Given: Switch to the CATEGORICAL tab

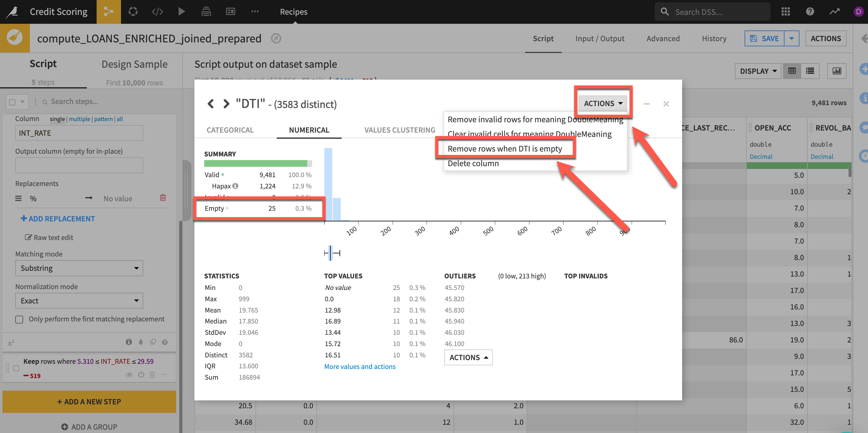Looking at the screenshot, I should [x=230, y=130].
